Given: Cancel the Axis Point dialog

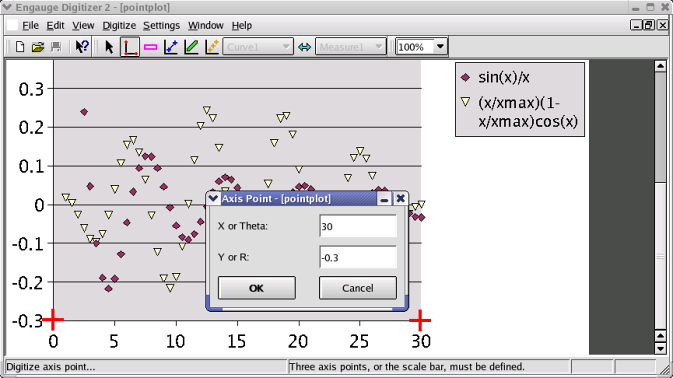Looking at the screenshot, I should (x=358, y=288).
